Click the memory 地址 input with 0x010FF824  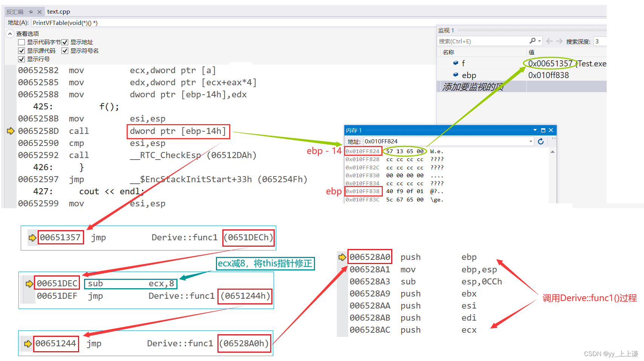[x=446, y=141]
